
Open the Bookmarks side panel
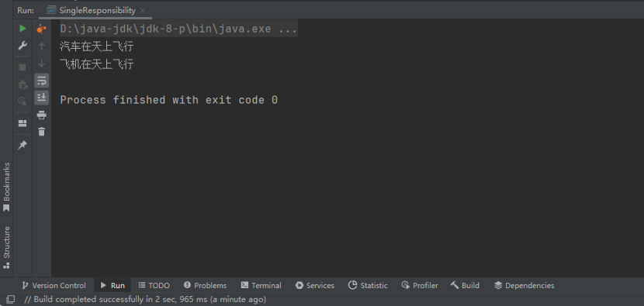click(x=6, y=187)
